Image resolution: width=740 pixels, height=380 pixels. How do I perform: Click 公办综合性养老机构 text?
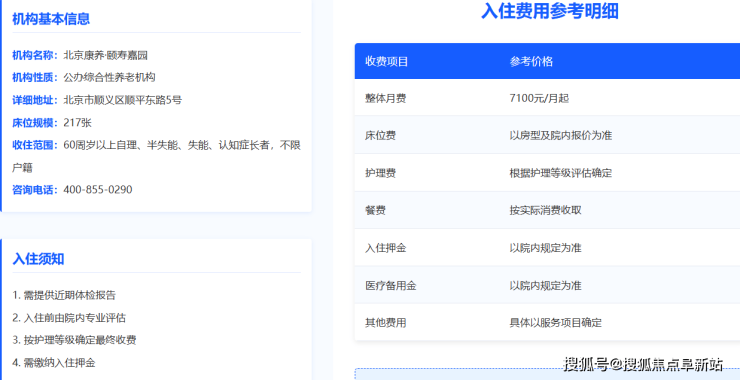[109, 77]
